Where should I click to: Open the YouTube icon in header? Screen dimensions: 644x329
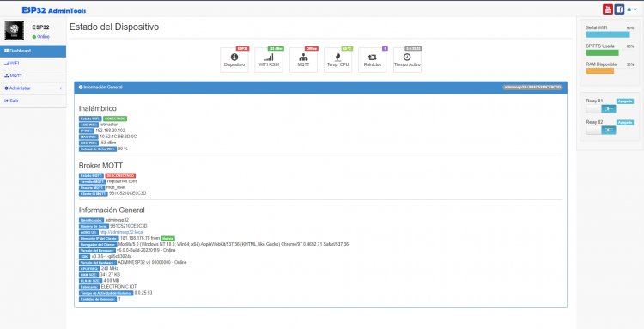click(607, 9)
